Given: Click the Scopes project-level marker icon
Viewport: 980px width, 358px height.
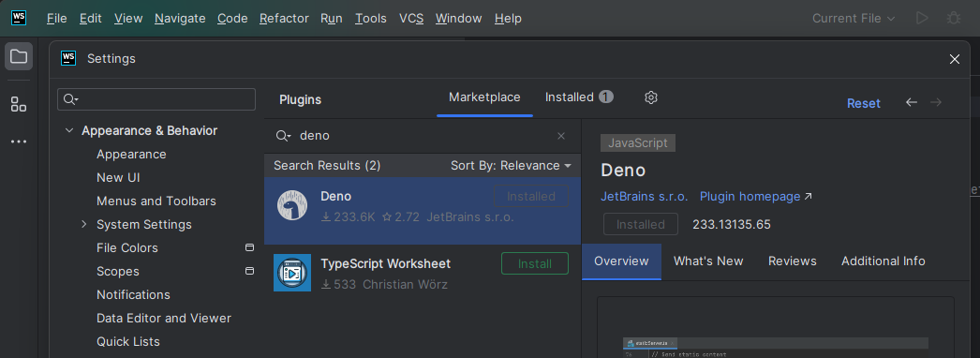Looking at the screenshot, I should pos(249,271).
